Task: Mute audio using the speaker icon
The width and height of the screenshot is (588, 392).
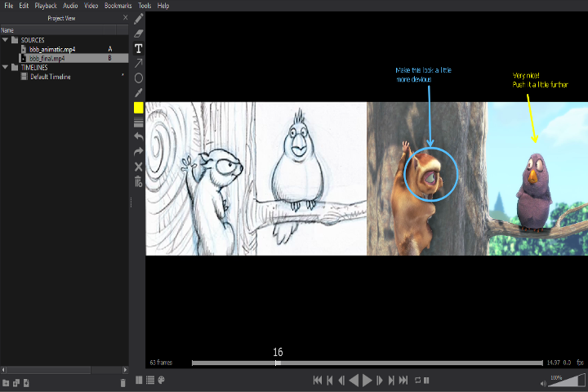Action: coord(543,382)
